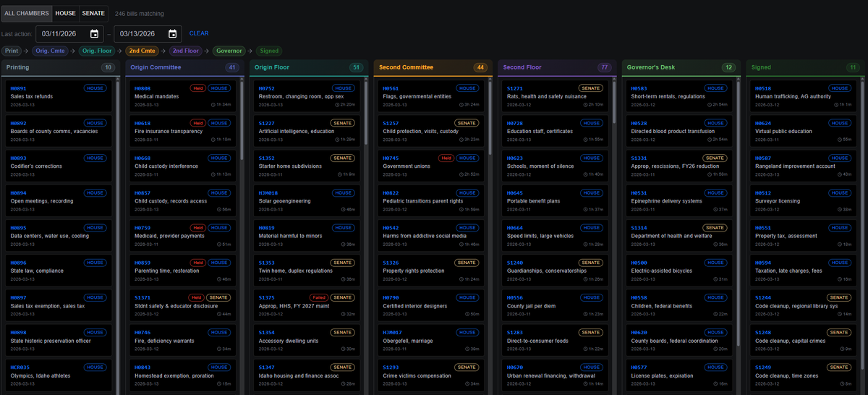Select bill title Obergefell, marriage
Image resolution: width=868 pixels, height=395 pixels.
(409, 340)
